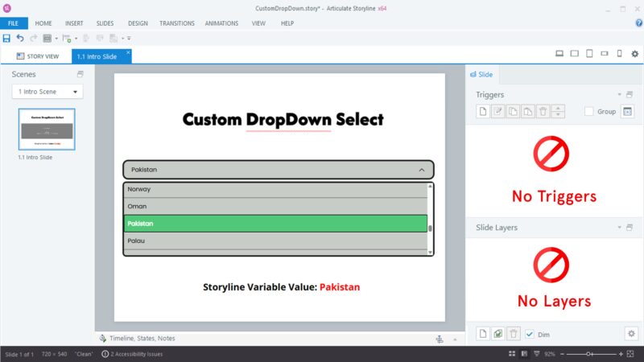The image size is (644, 362).
Task: Switch to the STORY VIEW tab
Action: tap(37, 56)
